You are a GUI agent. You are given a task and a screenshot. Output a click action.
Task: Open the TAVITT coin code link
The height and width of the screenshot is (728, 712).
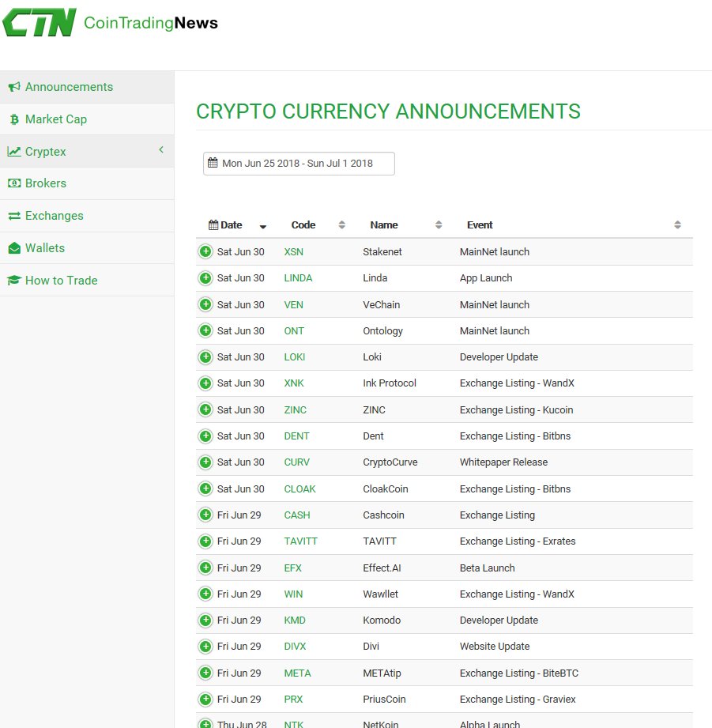tap(301, 541)
